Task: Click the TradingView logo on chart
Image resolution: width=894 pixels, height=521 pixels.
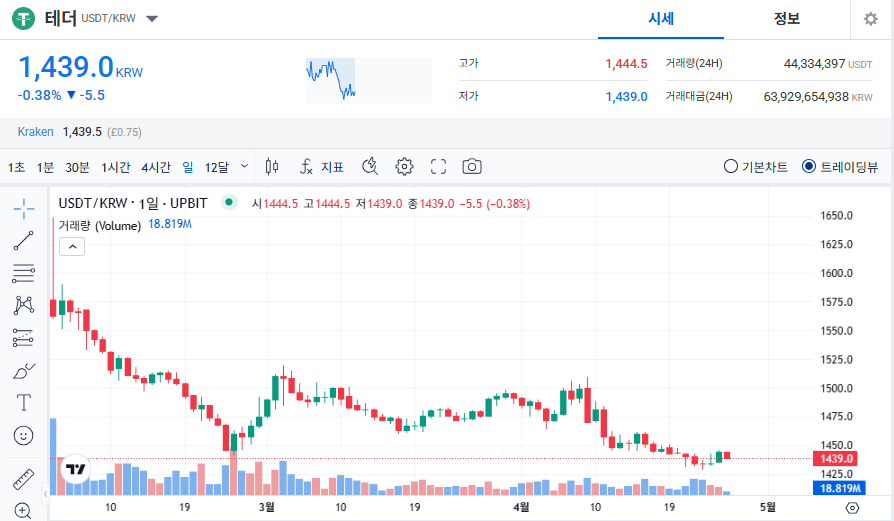Action: [x=75, y=469]
